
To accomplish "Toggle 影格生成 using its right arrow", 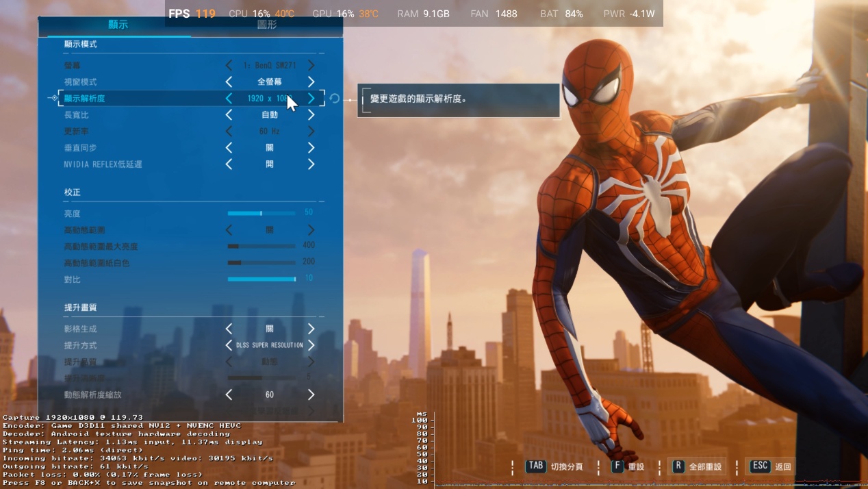I will pos(311,329).
